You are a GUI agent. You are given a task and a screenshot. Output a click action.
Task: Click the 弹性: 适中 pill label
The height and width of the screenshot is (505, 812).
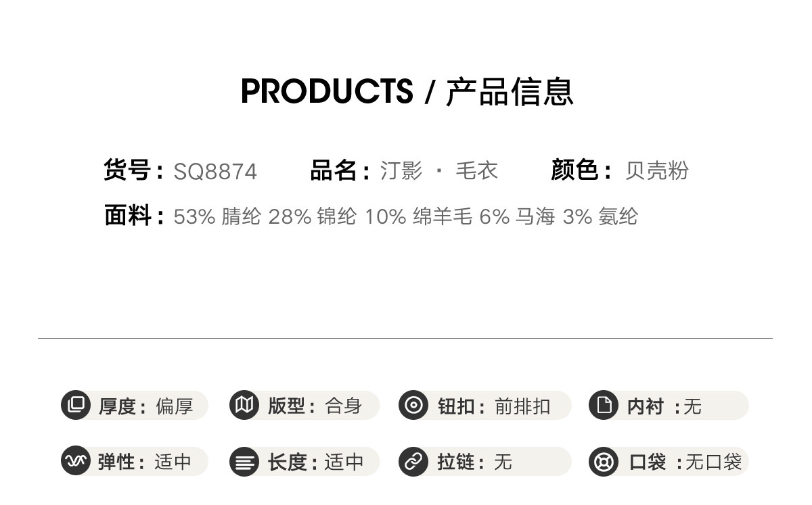(x=145, y=462)
